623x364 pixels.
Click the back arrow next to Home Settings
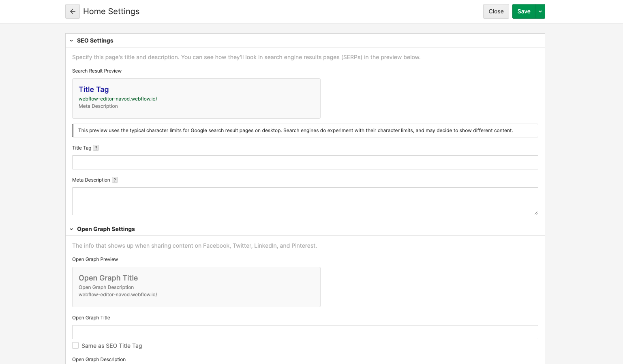(x=73, y=11)
